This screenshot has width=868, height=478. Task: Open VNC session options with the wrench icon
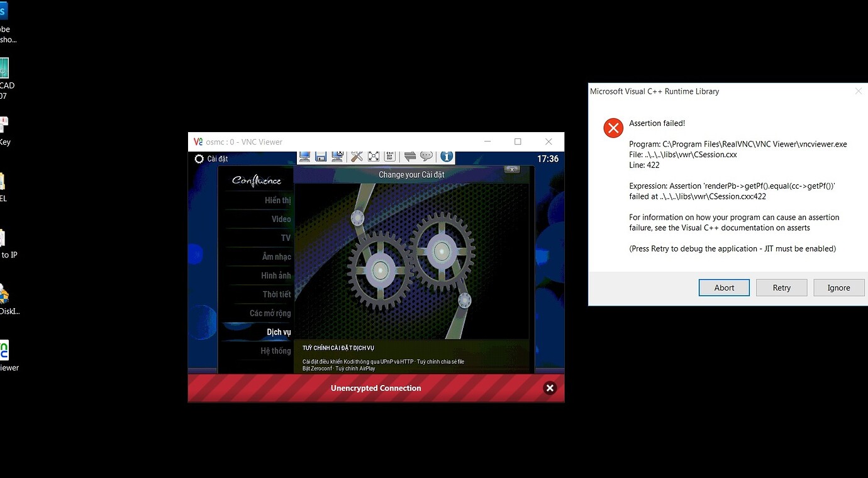pos(357,156)
